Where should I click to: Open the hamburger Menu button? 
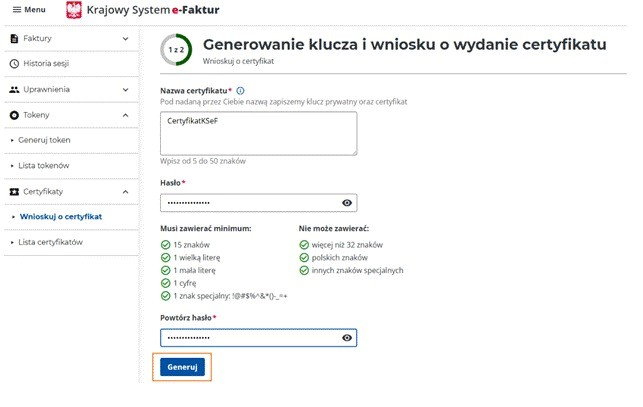pos(28,10)
